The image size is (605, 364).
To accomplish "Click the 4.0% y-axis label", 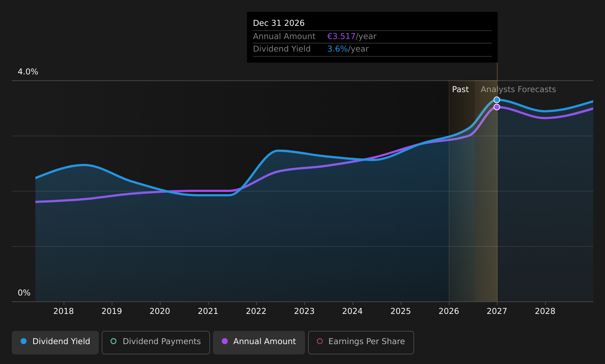I will pyautogui.click(x=28, y=72).
